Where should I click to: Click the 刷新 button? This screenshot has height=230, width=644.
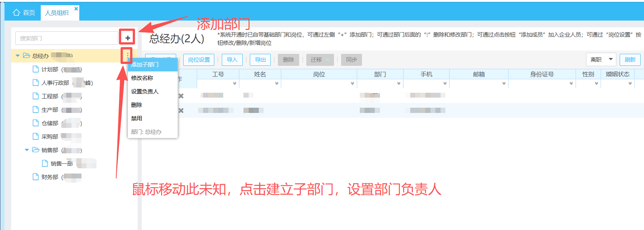[x=630, y=59]
